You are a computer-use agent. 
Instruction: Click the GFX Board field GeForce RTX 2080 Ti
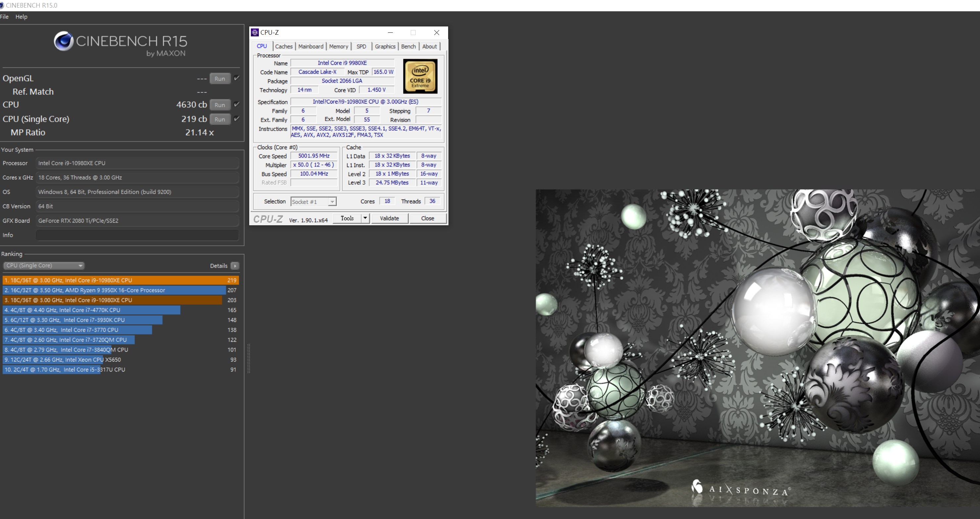[137, 221]
